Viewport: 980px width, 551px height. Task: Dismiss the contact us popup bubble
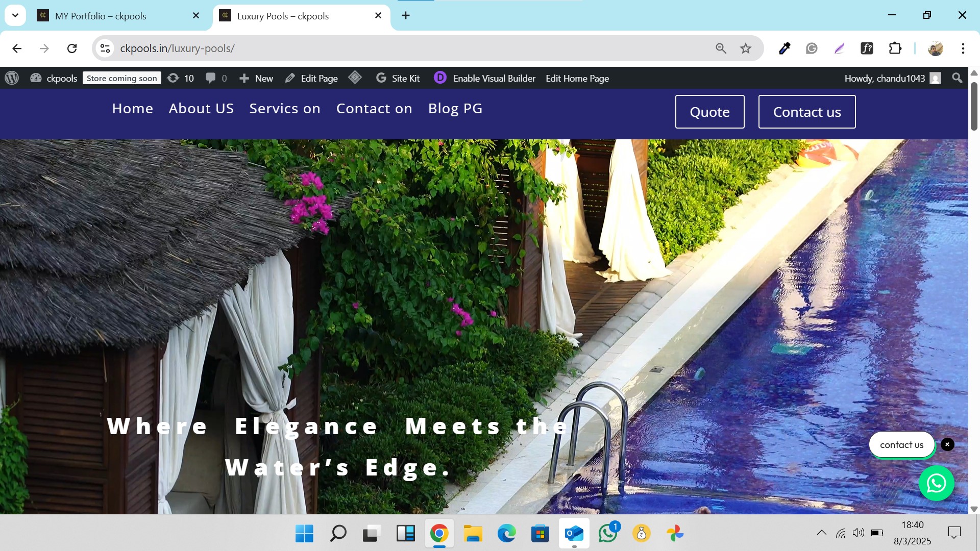(947, 444)
